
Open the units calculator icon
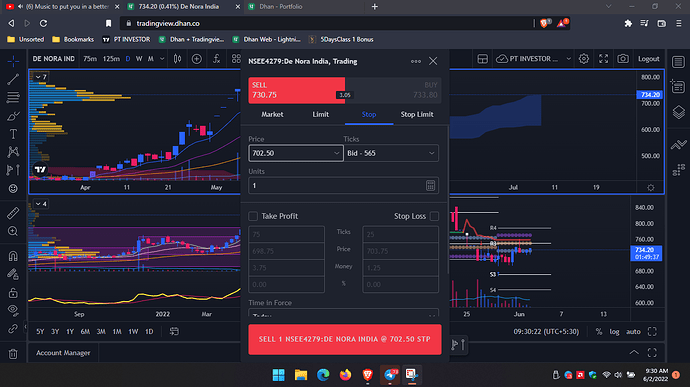[x=430, y=185]
